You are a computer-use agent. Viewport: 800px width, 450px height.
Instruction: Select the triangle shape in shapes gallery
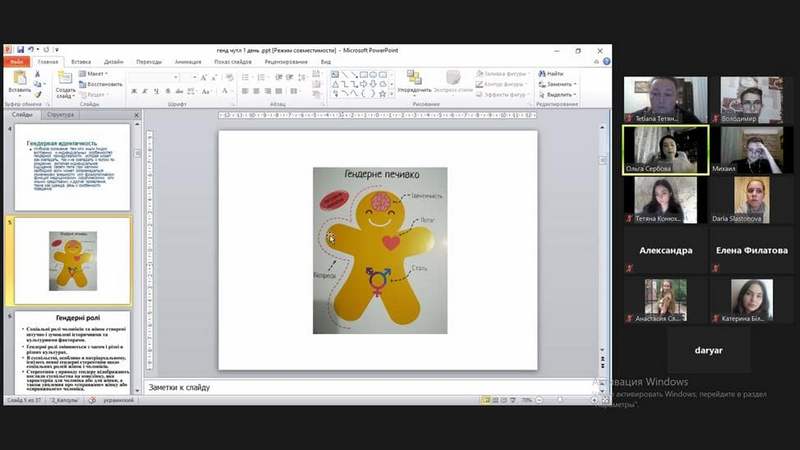pos(335,84)
